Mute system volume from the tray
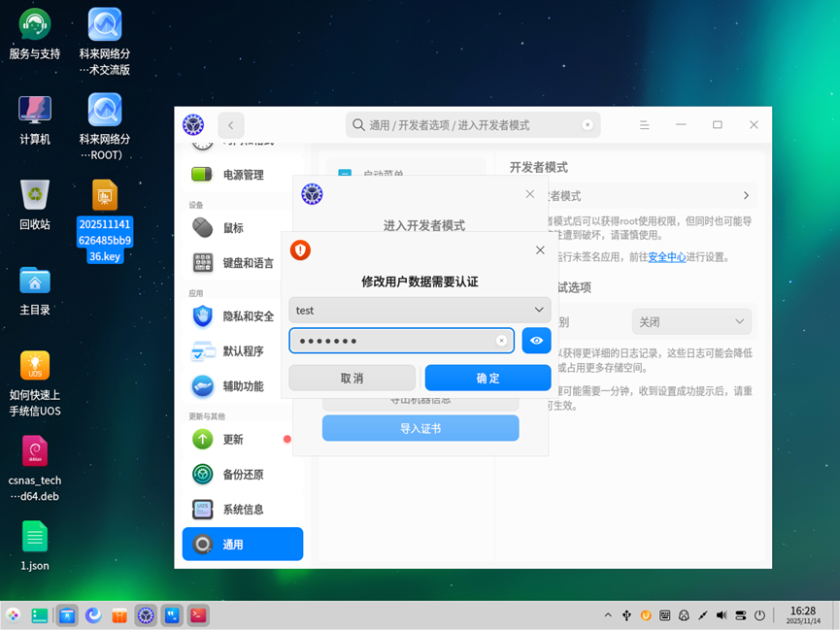Screen dimensions: 840x630 click(721, 614)
